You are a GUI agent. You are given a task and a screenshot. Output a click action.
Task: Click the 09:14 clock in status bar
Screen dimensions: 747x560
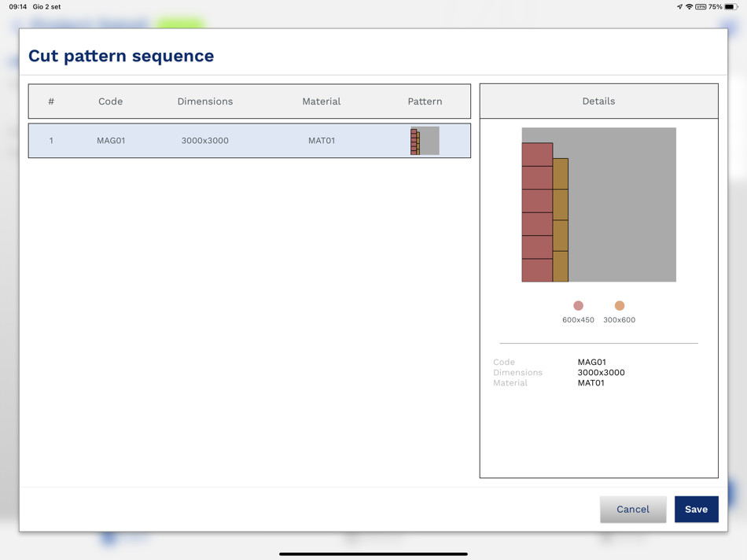(x=17, y=6)
